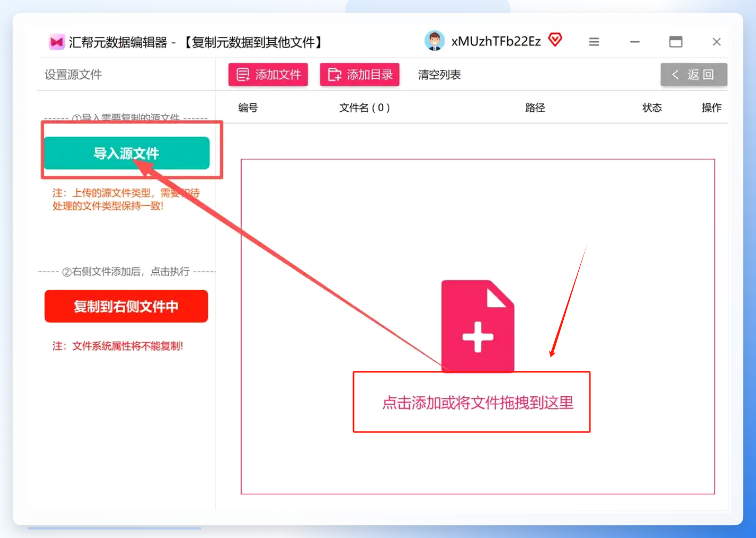
Task: Clear the list with 清空列表
Action: 439,75
